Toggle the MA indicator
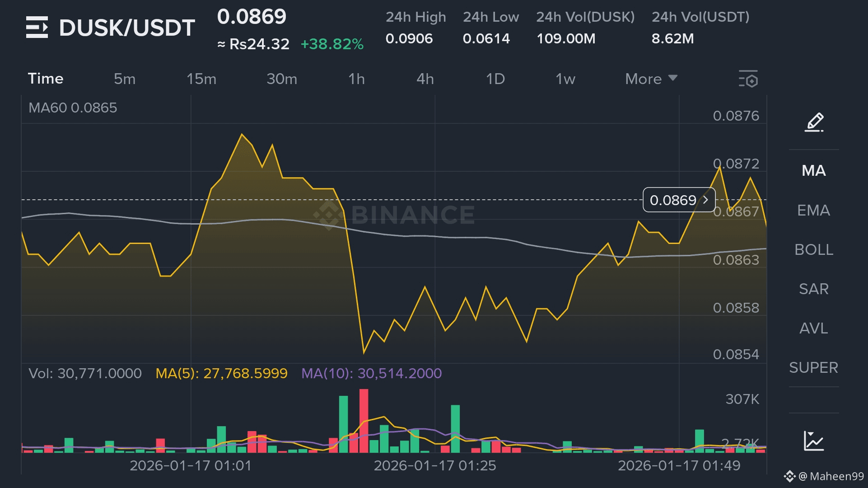The width and height of the screenshot is (868, 488). (813, 171)
